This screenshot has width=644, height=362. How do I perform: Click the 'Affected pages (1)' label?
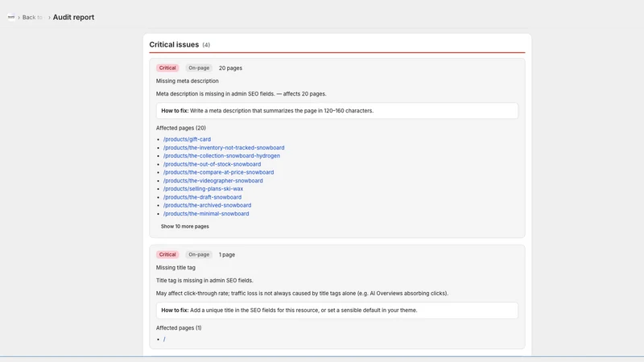coord(179,328)
